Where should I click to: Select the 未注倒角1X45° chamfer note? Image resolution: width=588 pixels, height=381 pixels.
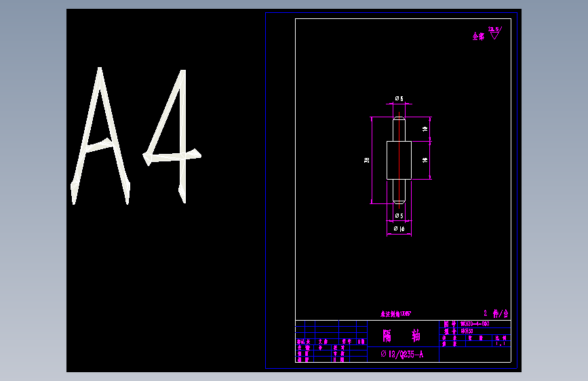coord(396,315)
